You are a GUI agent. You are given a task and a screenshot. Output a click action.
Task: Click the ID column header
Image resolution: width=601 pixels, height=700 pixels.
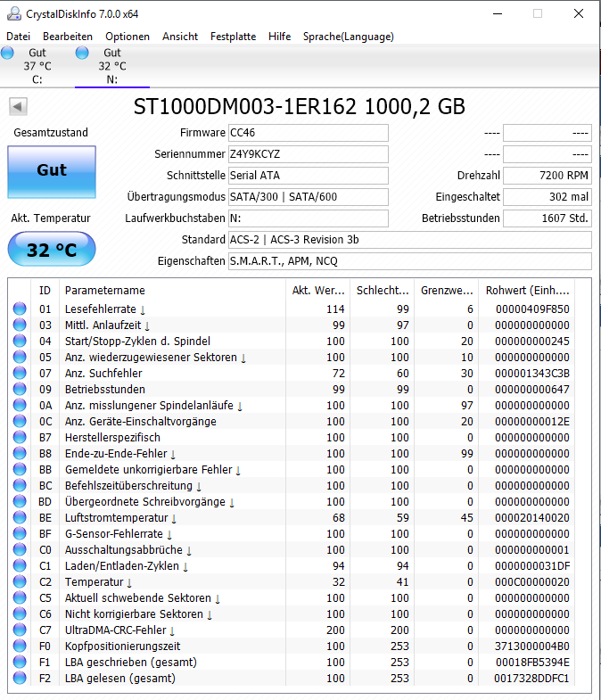[x=45, y=291]
